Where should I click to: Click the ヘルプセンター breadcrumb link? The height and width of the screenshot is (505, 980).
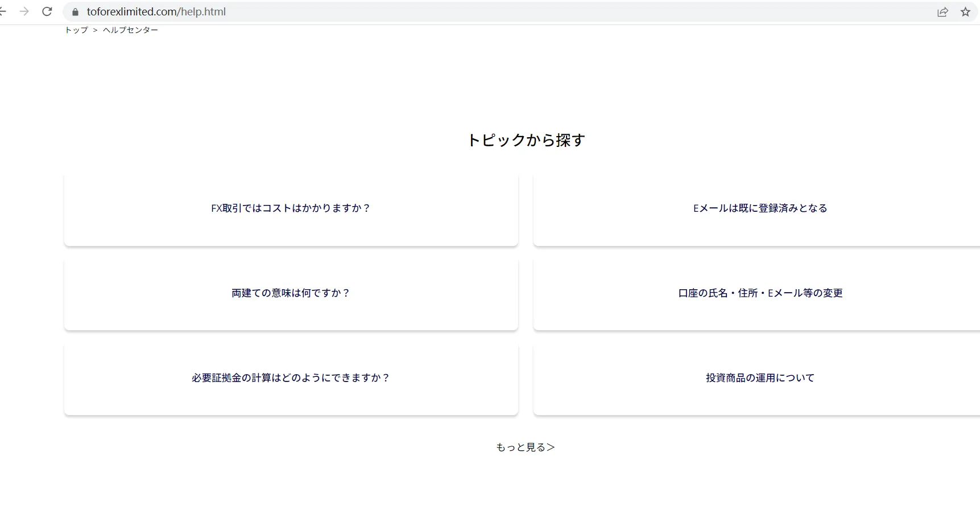click(x=130, y=30)
